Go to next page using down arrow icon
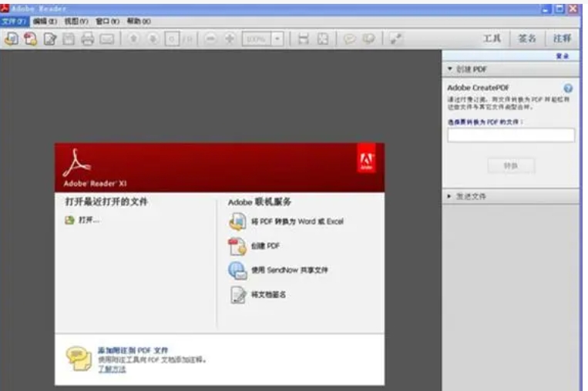This screenshot has height=391, width=588. pos(153,38)
